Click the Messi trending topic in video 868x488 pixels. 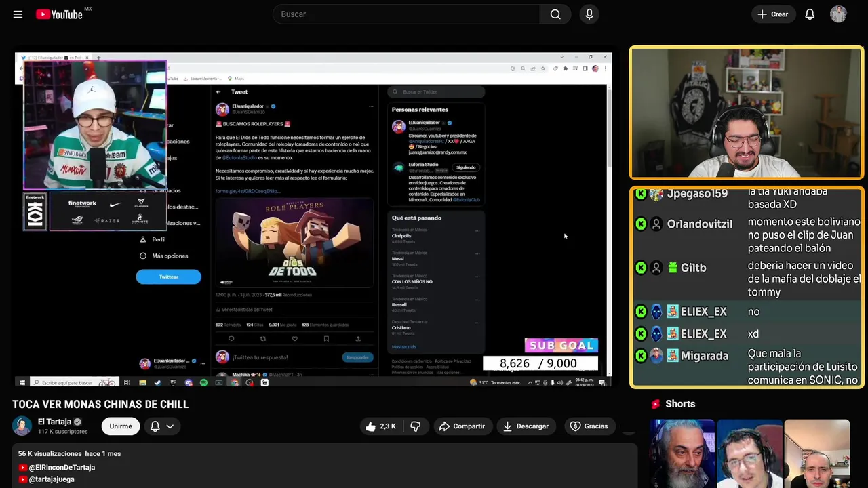(399, 258)
